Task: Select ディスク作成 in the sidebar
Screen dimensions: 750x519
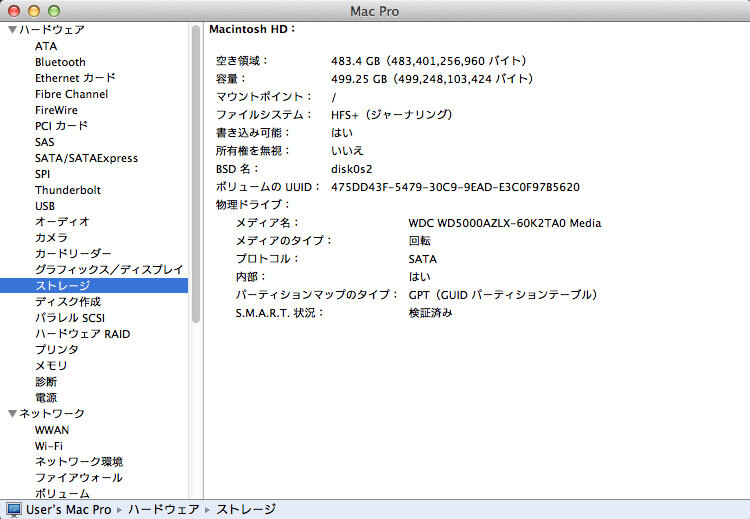Action: click(68, 302)
